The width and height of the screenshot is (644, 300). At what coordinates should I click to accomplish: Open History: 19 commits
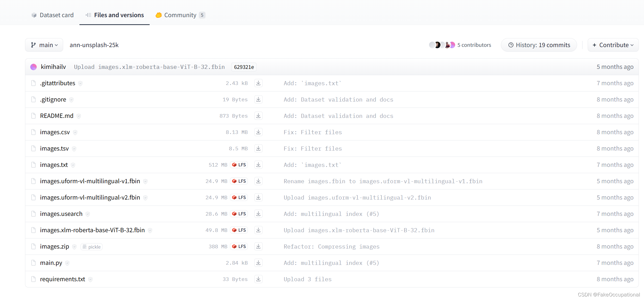coord(539,45)
